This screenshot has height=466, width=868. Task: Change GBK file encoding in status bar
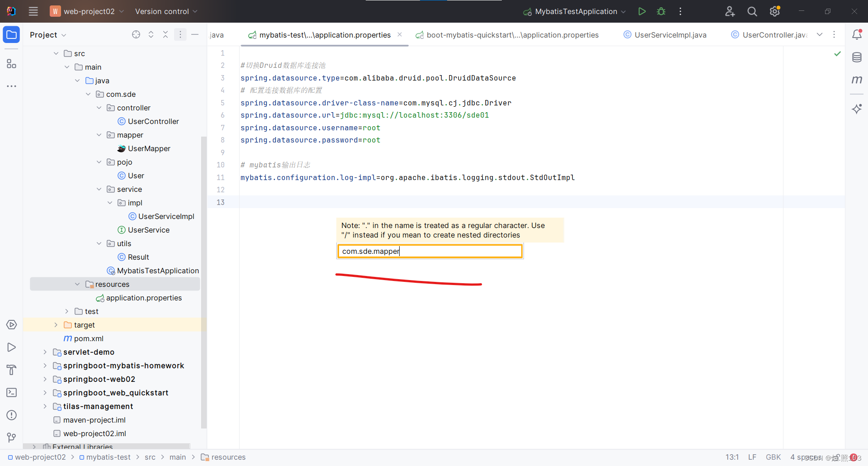pyautogui.click(x=773, y=457)
